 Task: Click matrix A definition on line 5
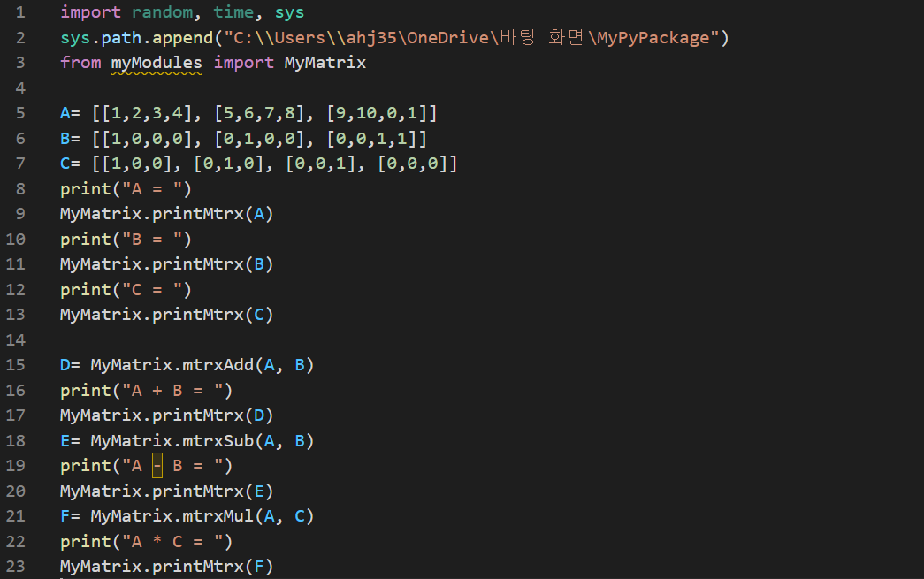tap(248, 113)
